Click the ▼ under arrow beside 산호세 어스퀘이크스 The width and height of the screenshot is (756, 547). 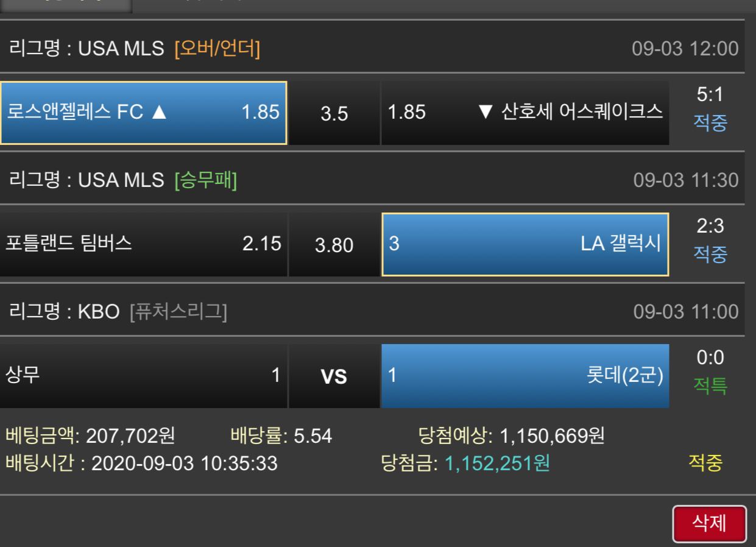click(486, 113)
